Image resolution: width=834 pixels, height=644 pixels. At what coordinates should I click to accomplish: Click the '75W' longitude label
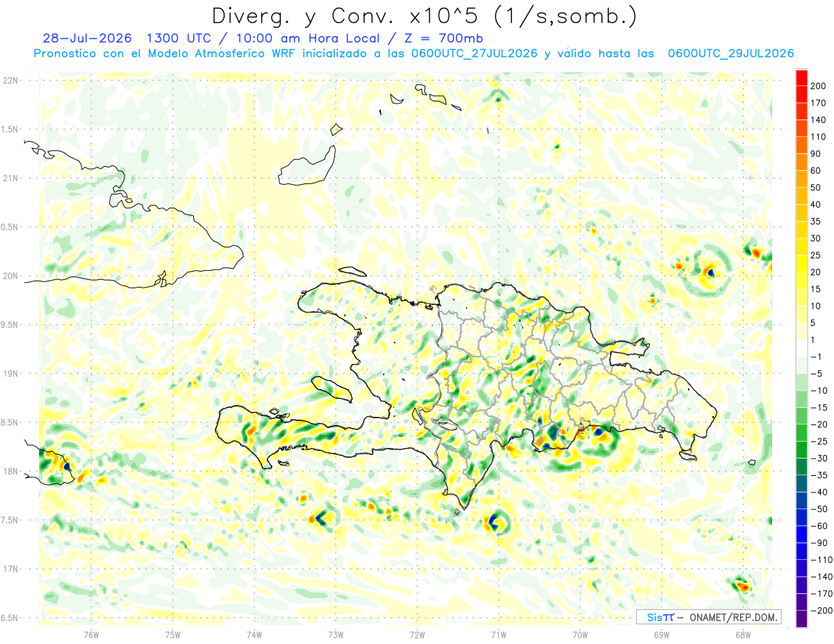173,634
